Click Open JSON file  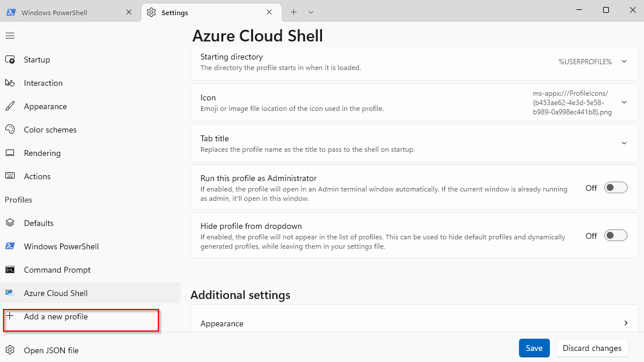[x=91, y=350]
